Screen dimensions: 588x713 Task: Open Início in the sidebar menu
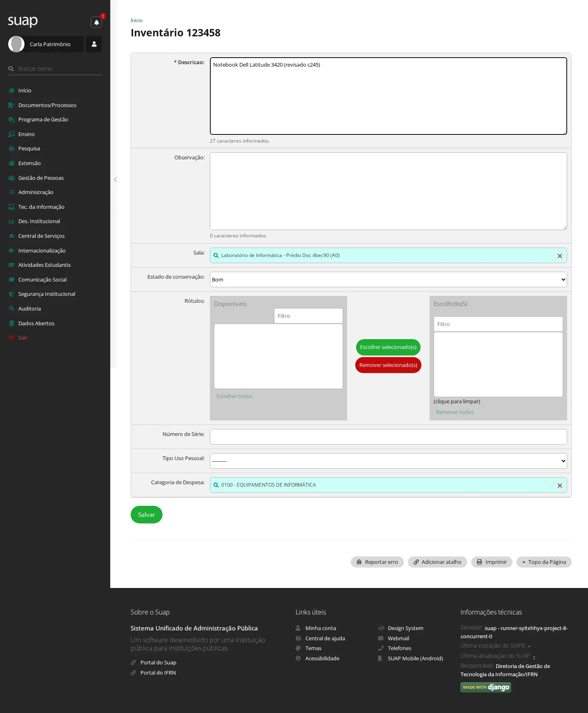25,90
